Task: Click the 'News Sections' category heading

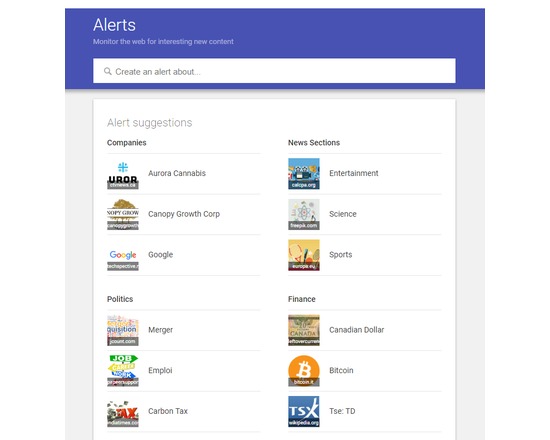Action: click(x=314, y=142)
